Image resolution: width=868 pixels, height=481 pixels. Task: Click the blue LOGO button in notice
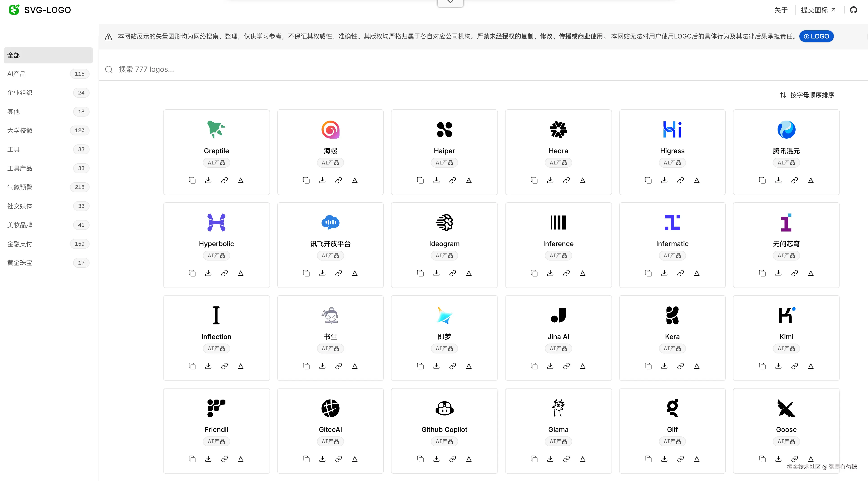pos(816,36)
